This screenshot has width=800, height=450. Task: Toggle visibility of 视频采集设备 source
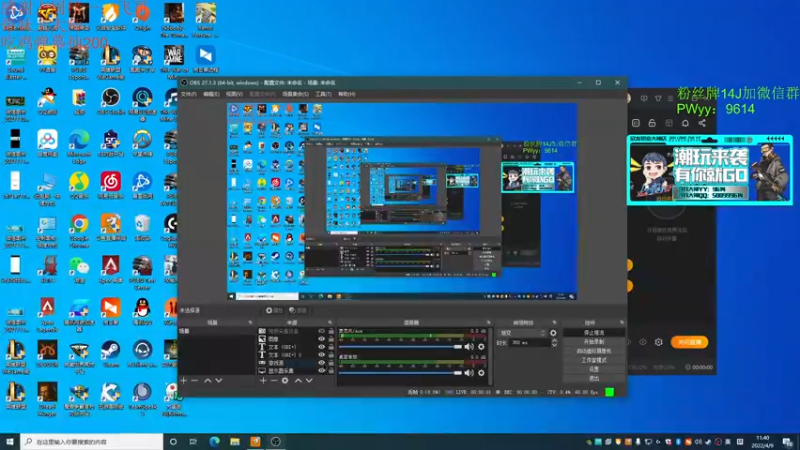click(321, 332)
